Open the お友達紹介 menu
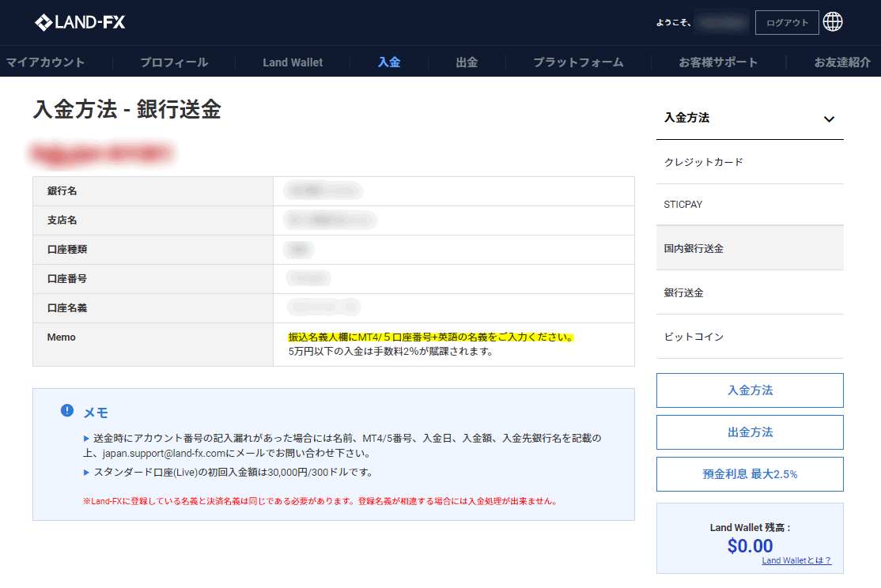The image size is (881, 588). pyautogui.click(x=842, y=62)
